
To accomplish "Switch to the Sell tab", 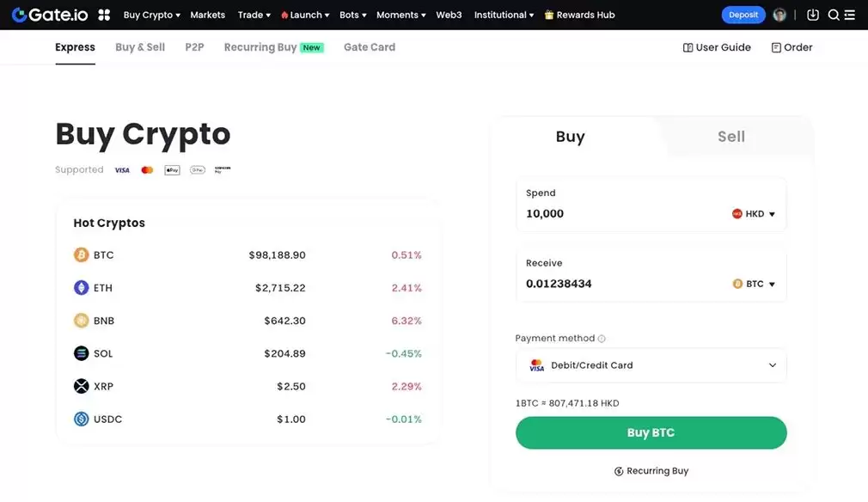I will point(730,136).
